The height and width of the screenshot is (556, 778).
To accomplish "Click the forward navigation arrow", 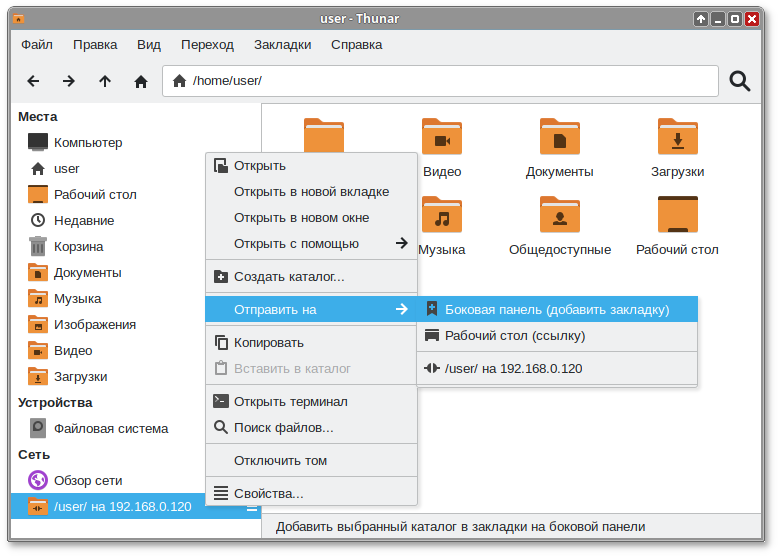I will pyautogui.click(x=69, y=81).
